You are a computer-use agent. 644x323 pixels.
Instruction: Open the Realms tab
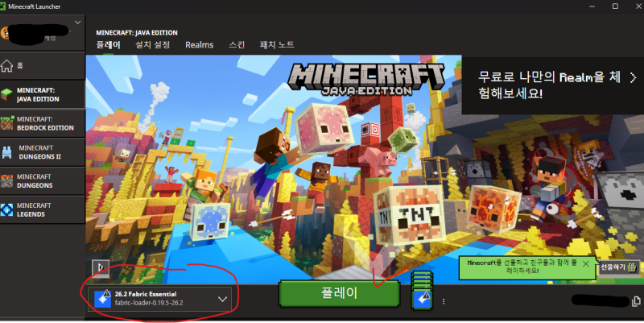click(x=199, y=45)
